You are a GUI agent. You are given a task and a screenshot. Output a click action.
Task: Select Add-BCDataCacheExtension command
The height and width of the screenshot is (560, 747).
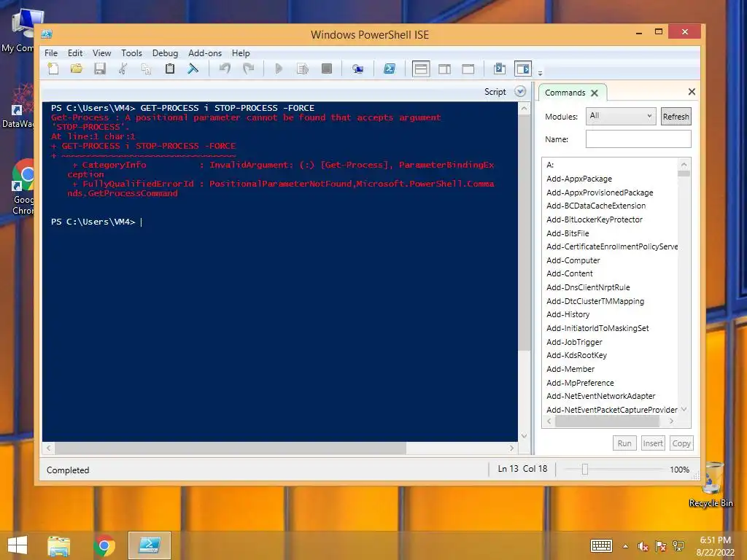click(x=595, y=206)
